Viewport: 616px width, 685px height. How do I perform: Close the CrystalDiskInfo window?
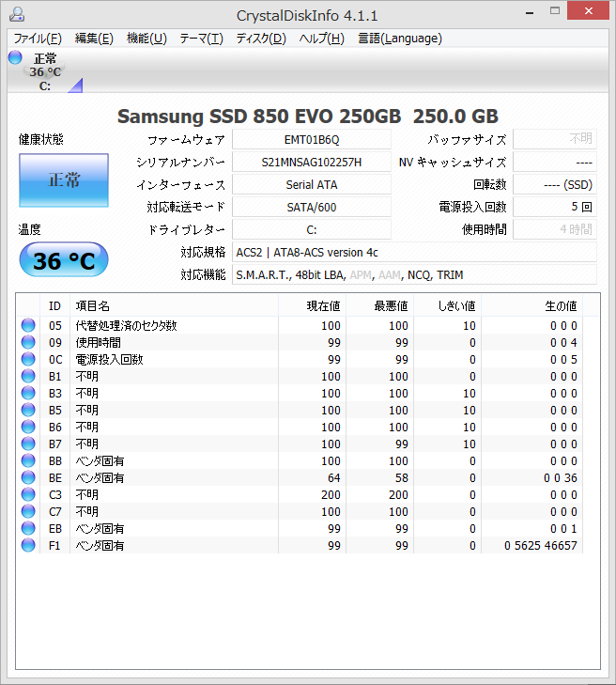tap(589, 11)
